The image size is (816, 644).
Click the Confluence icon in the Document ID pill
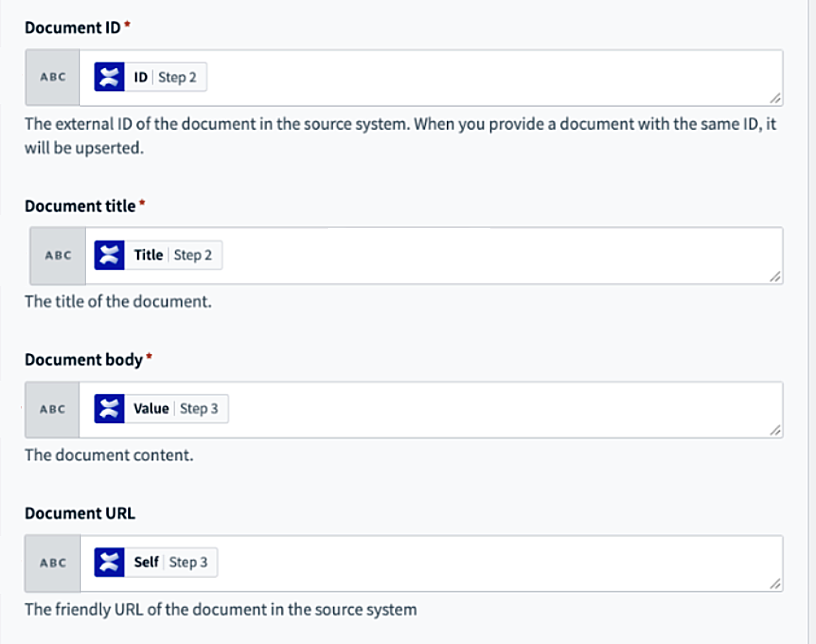pyautogui.click(x=109, y=77)
